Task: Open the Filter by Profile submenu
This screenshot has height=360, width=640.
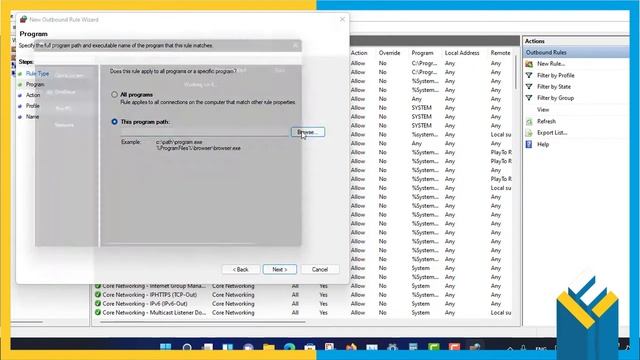Action: tap(556, 76)
